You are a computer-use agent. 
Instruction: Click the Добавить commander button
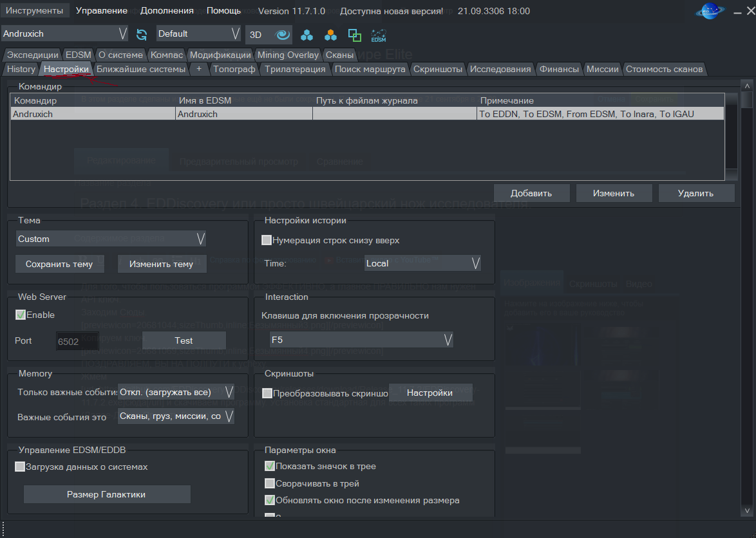(531, 193)
